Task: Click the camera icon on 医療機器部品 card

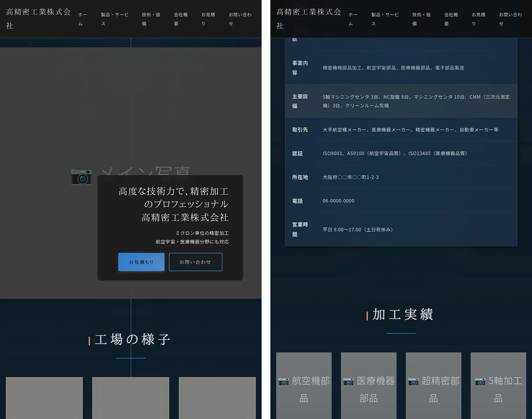Action: pyautogui.click(x=348, y=382)
